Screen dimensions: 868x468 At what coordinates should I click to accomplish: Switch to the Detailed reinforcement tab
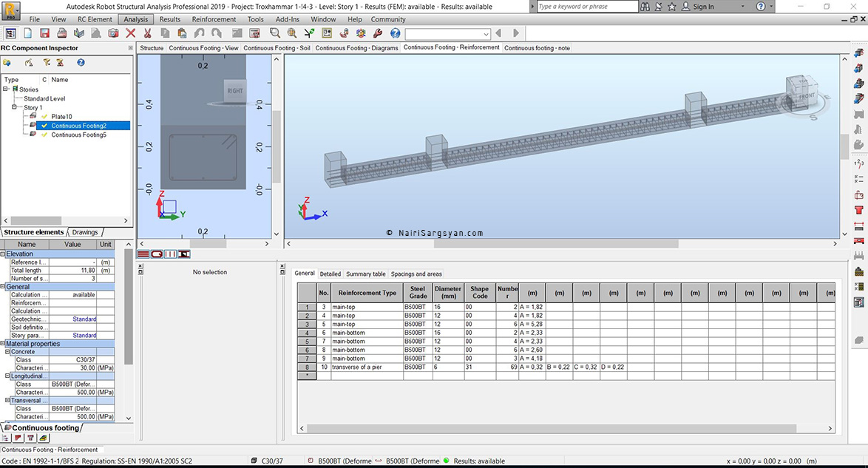[x=330, y=274]
